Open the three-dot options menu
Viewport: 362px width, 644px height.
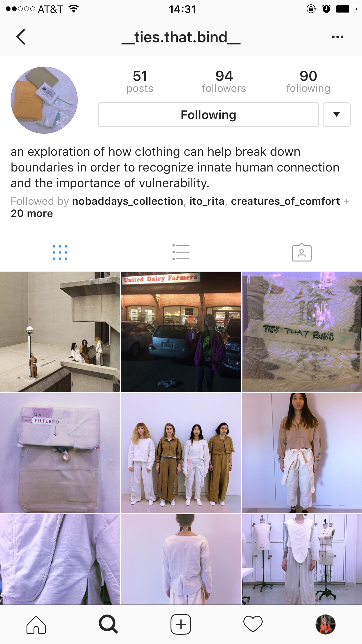338,37
